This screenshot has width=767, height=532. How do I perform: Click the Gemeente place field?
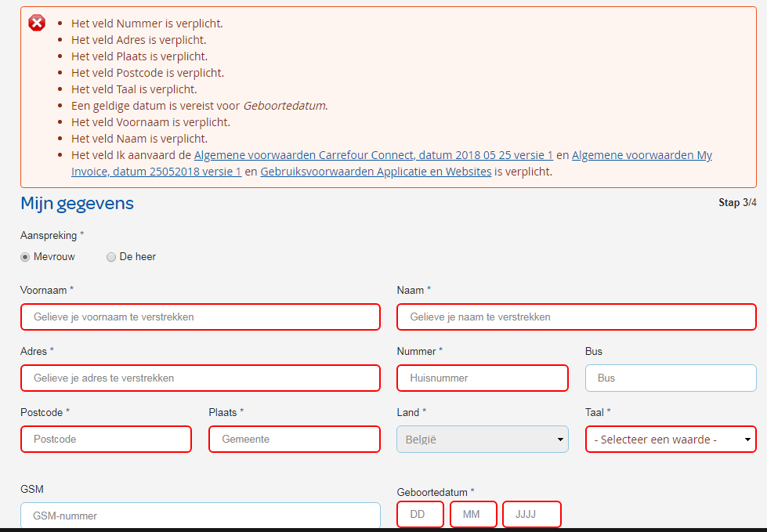(294, 440)
